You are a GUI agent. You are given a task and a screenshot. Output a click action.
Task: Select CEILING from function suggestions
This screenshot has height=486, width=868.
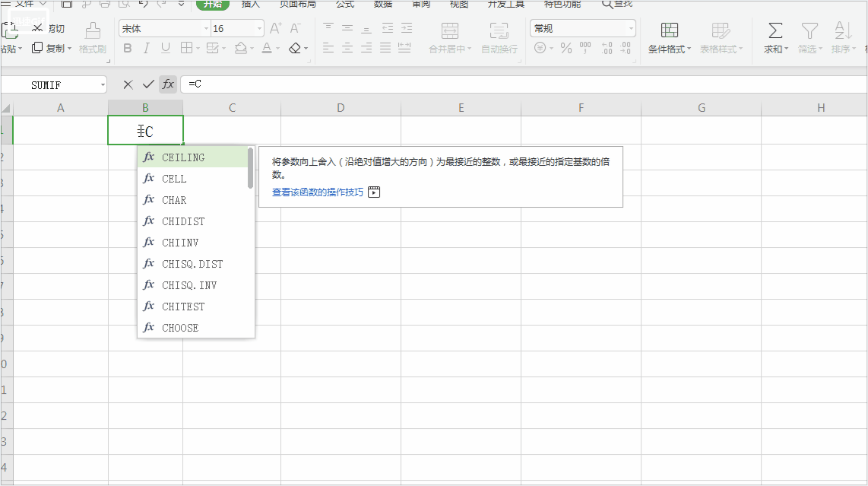pyautogui.click(x=192, y=157)
